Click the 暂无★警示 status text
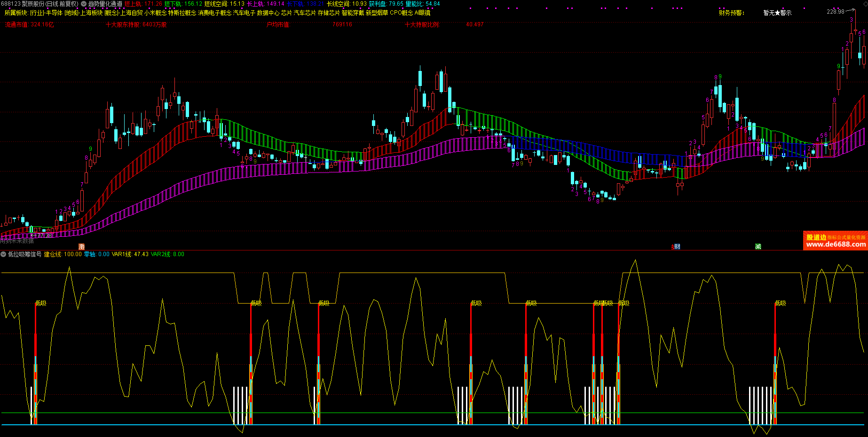Image resolution: width=868 pixels, height=437 pixels. [x=777, y=13]
